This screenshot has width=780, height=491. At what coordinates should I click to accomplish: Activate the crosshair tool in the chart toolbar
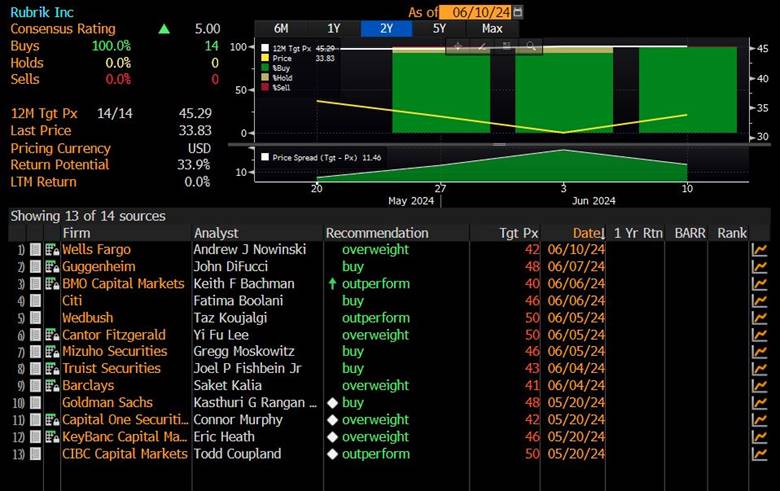(458, 46)
